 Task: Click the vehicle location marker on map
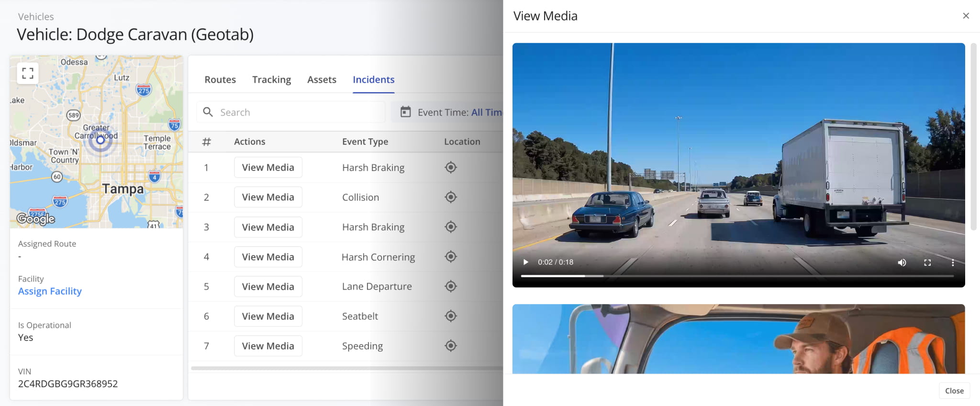100,140
